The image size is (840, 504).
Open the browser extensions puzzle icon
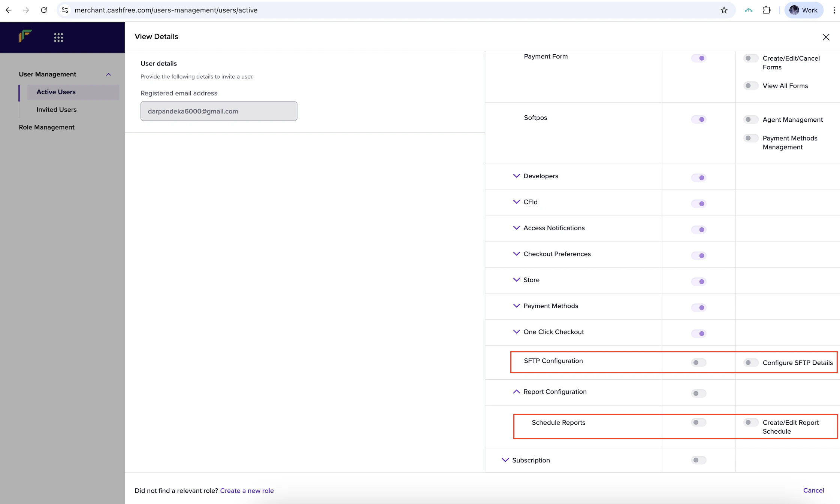click(767, 10)
